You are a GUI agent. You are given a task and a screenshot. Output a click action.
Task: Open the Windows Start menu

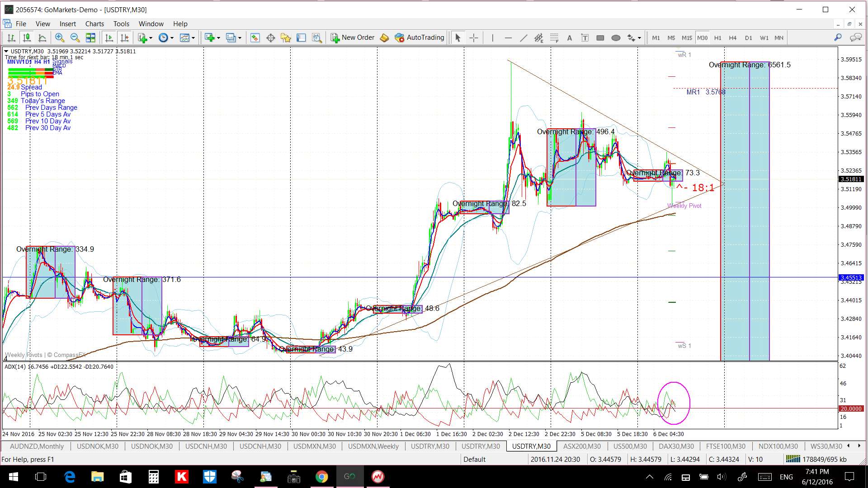[x=13, y=477]
